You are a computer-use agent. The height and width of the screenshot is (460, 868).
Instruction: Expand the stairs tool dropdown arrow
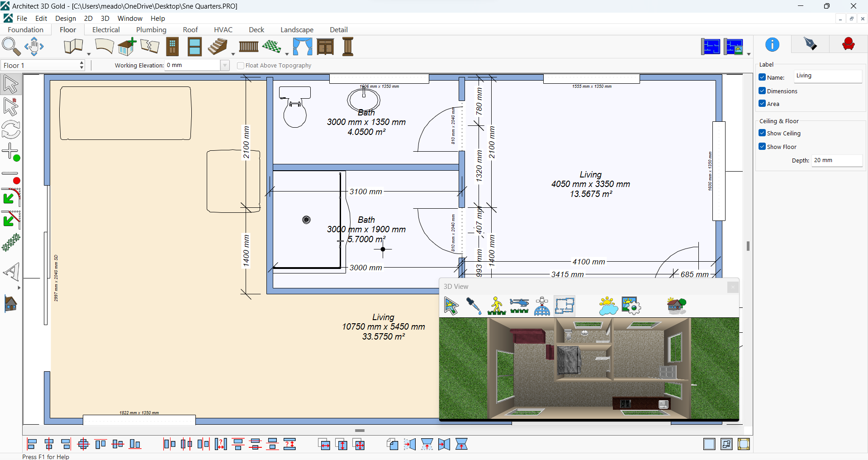pos(233,54)
